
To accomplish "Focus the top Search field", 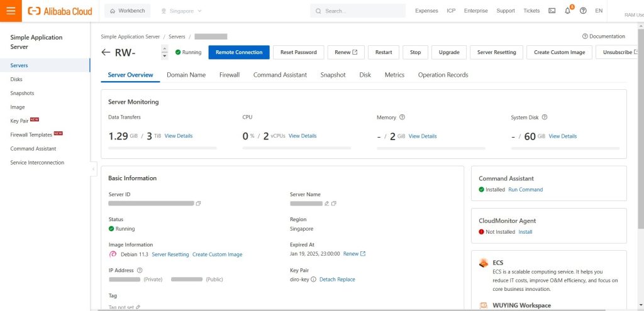I will 358,11.
